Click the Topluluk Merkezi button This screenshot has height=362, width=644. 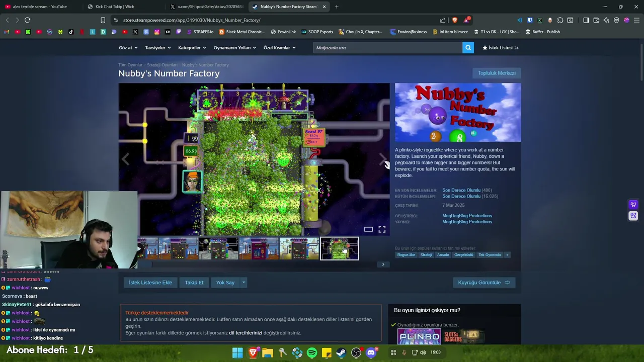(x=497, y=73)
